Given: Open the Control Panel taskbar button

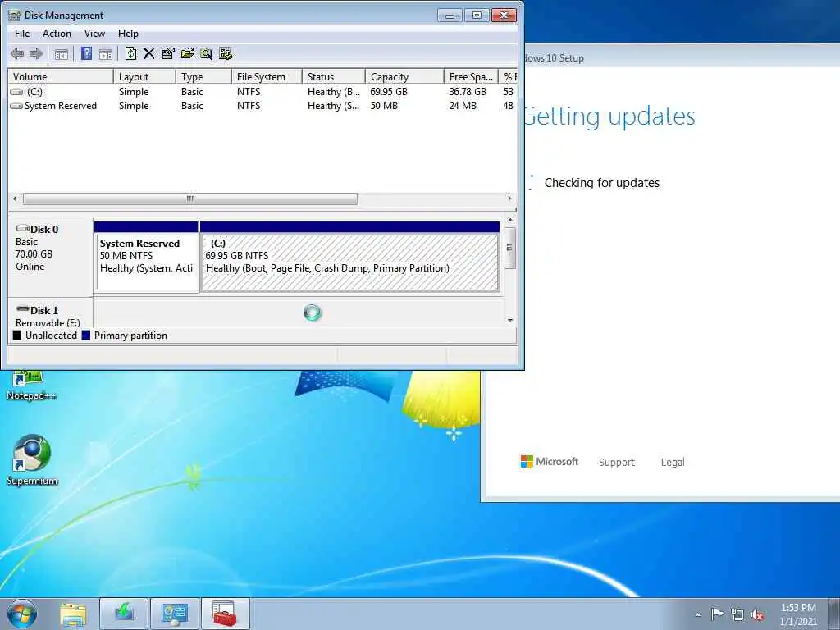Looking at the screenshot, I should 175,614.
